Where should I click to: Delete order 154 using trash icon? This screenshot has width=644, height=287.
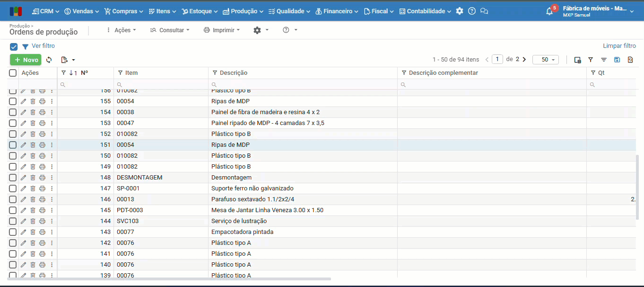[x=33, y=112]
